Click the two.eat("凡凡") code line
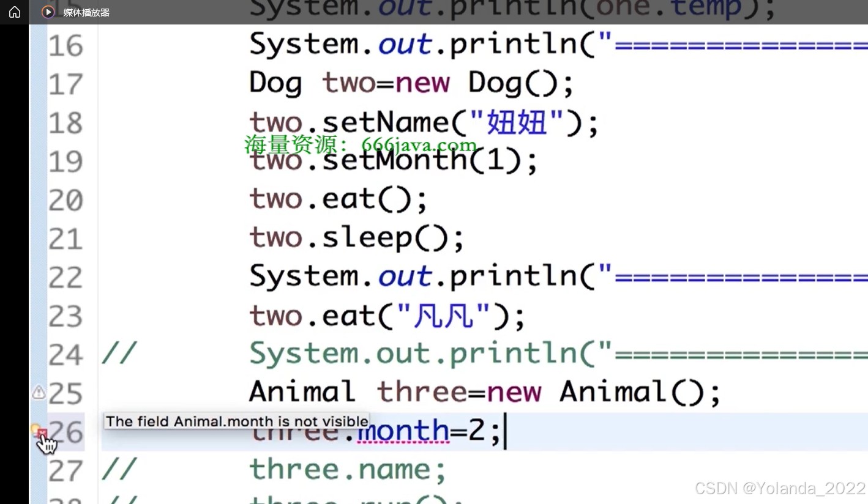 point(387,316)
